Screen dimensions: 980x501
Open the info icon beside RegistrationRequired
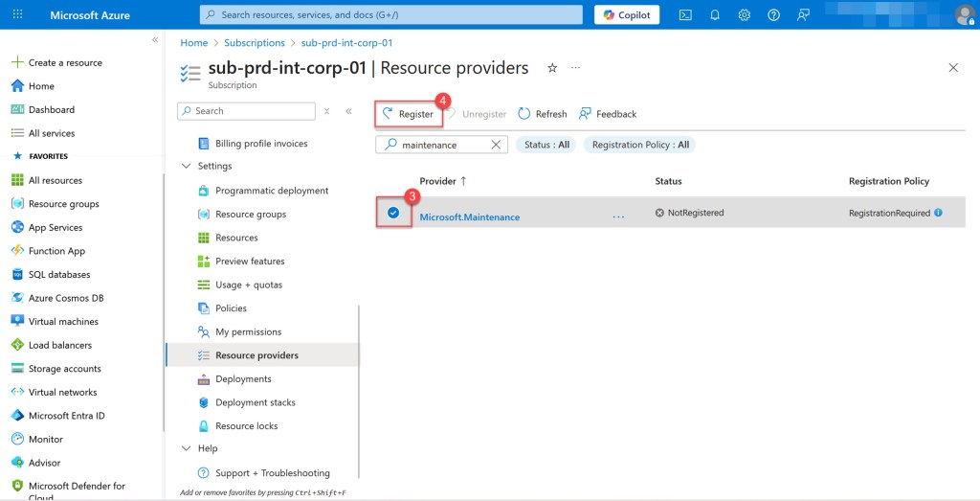tap(938, 213)
